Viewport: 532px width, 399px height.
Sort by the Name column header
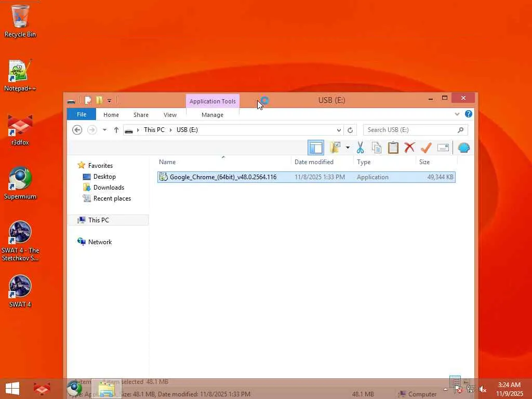[x=223, y=162]
